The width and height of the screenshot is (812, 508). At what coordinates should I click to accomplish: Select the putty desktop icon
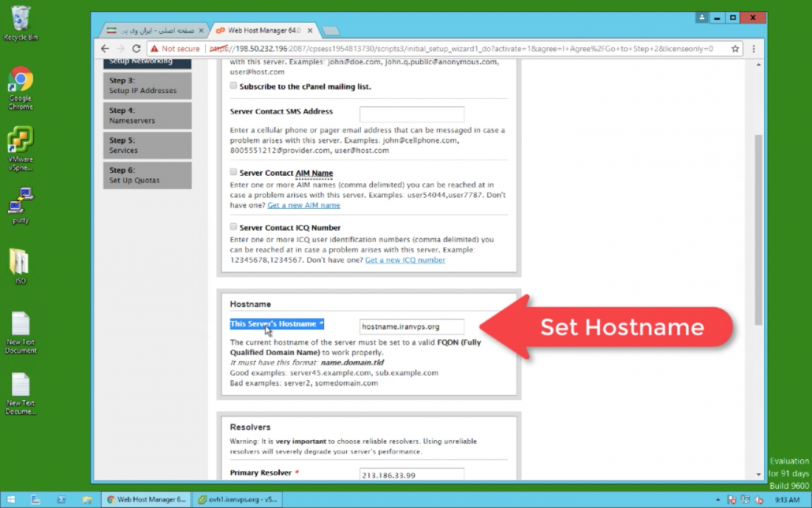(20, 205)
